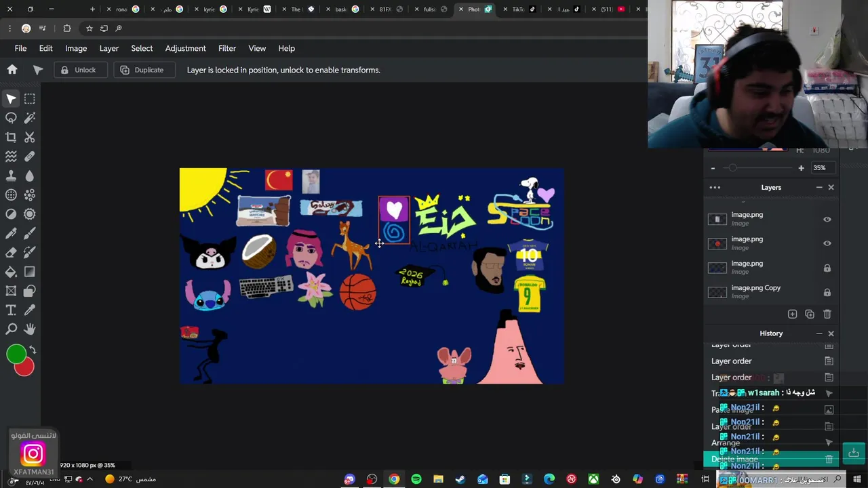The width and height of the screenshot is (868, 488).
Task: Select the Cutout scissors tool
Action: tap(30, 137)
